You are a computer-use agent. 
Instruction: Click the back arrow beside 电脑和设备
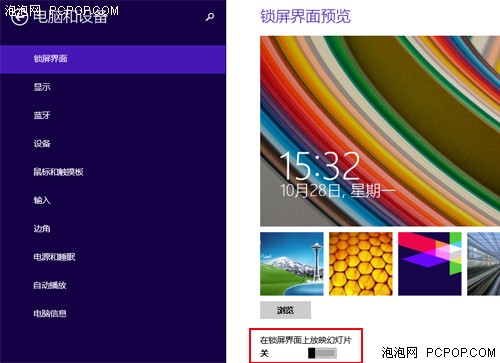(x=19, y=17)
